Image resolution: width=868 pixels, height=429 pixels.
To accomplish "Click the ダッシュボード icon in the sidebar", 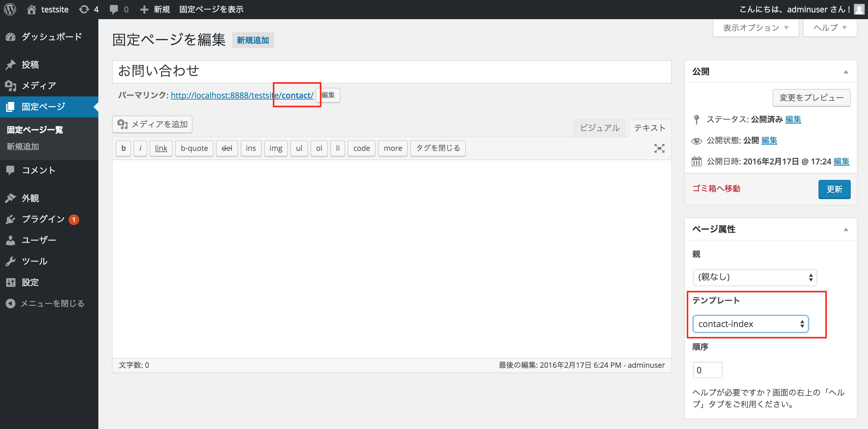I will (x=11, y=37).
